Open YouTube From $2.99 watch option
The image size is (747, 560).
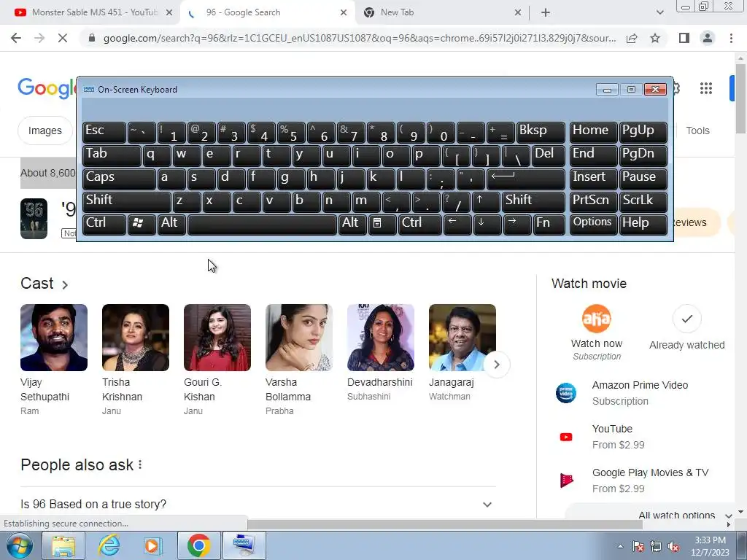point(640,437)
